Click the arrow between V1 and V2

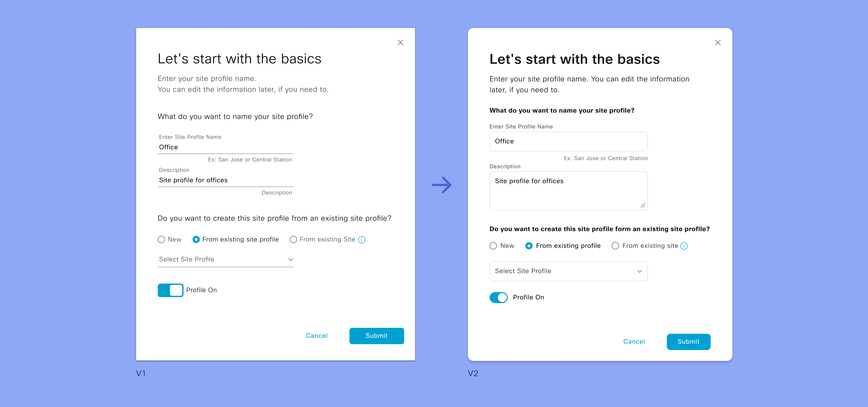442,185
